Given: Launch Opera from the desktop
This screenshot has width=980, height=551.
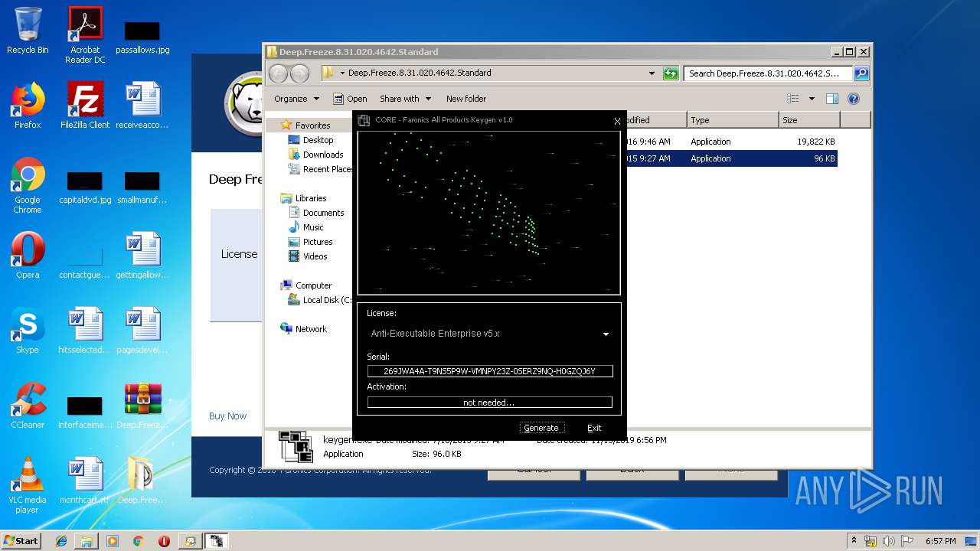Looking at the screenshot, I should (28, 256).
